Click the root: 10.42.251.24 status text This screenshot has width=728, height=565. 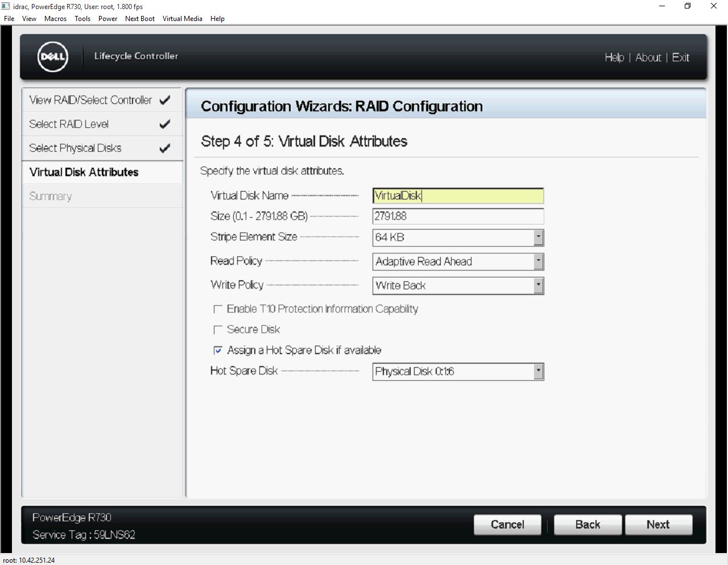pos(29,560)
